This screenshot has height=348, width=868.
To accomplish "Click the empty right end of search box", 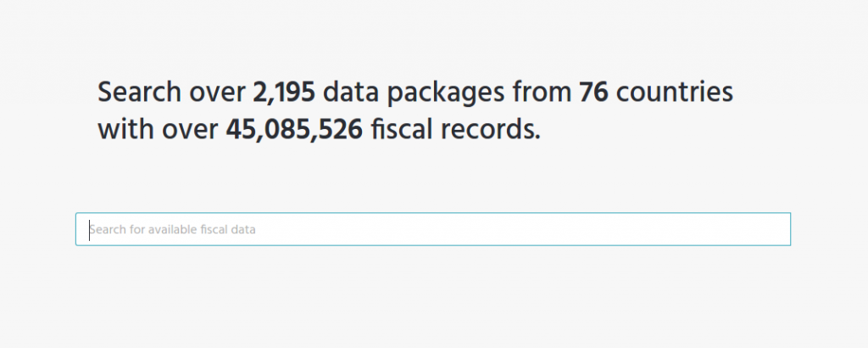I will click(x=720, y=229).
